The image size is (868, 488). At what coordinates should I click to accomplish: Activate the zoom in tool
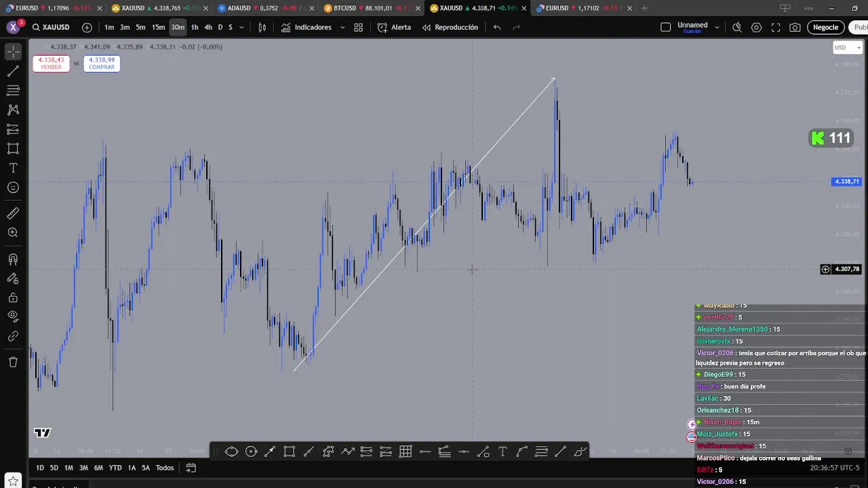coord(13,232)
